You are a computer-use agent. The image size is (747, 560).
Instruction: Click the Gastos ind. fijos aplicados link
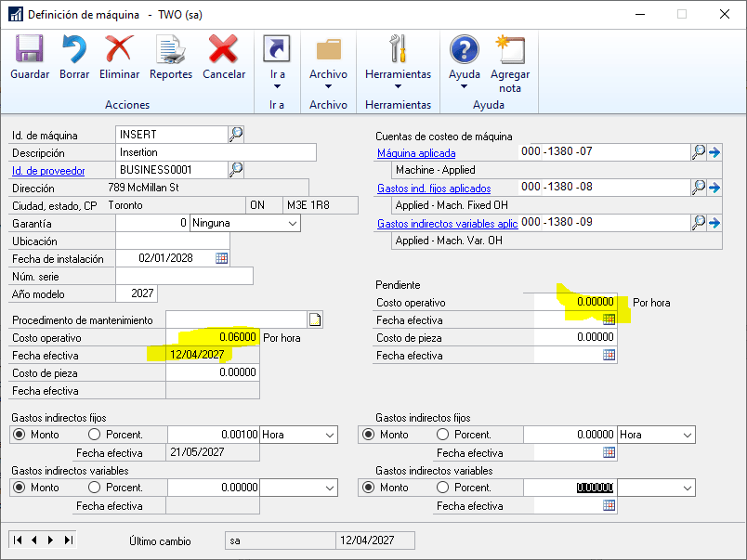434,189
